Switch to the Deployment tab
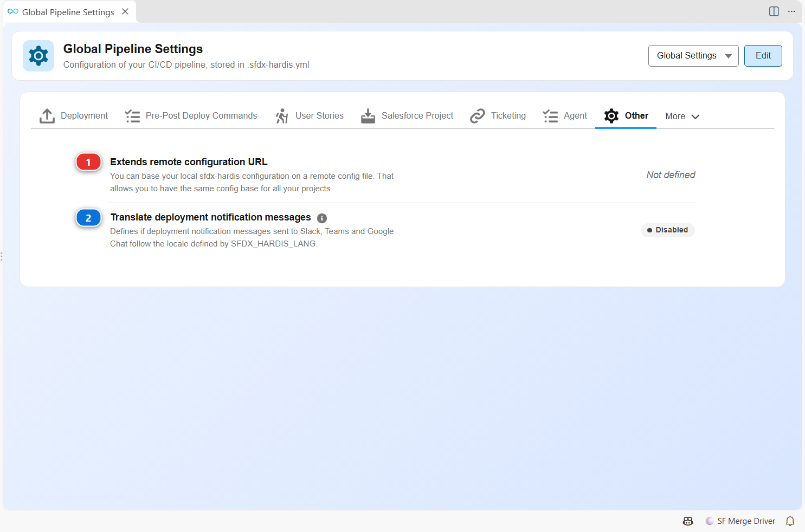This screenshot has width=805, height=532. (x=74, y=116)
